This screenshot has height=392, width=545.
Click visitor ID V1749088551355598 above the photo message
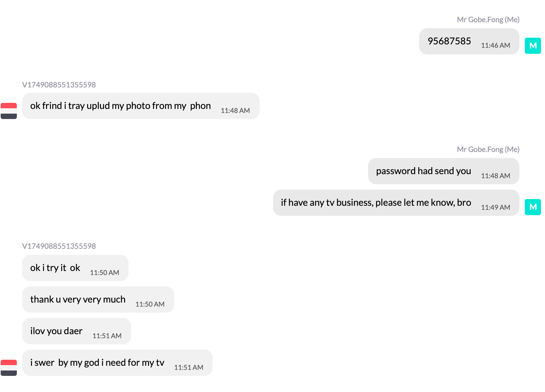pos(59,85)
